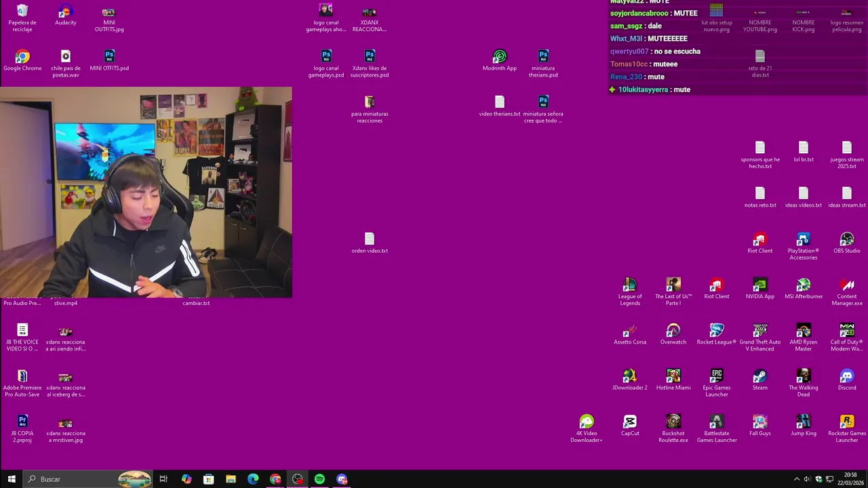
Task: Open Task View in the taskbar
Action: coord(163,479)
